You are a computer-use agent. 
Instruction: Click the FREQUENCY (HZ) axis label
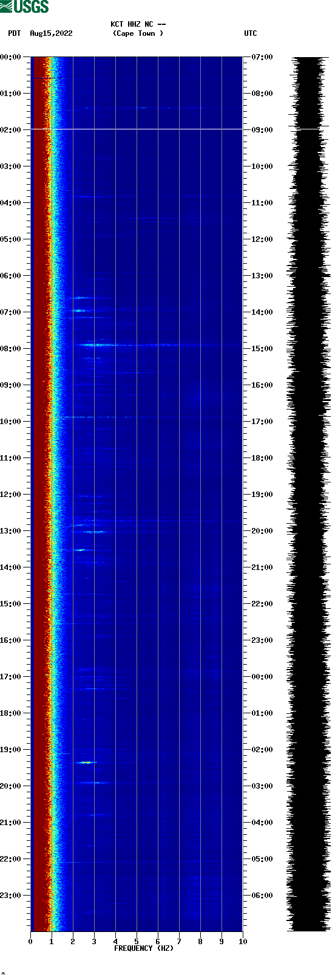point(144,948)
